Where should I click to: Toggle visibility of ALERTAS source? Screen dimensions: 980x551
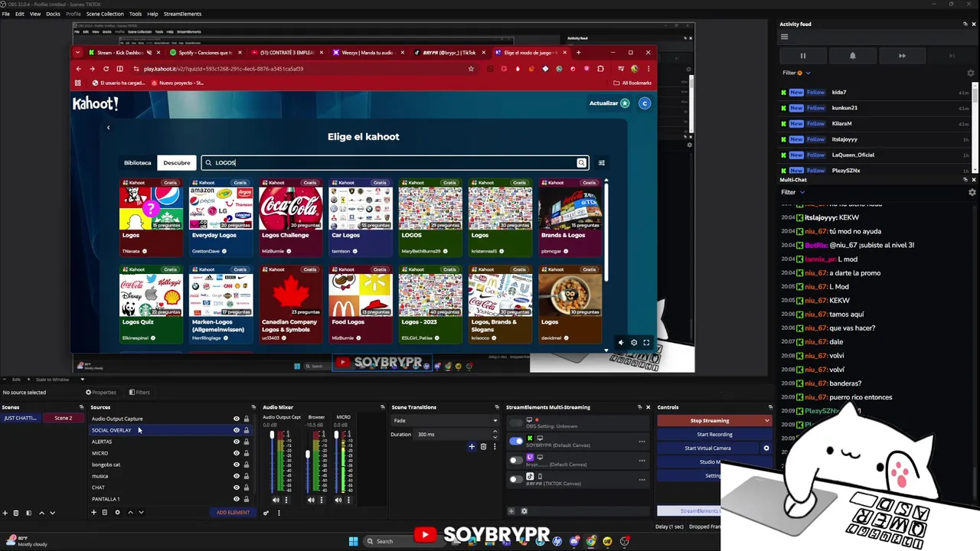(x=236, y=442)
